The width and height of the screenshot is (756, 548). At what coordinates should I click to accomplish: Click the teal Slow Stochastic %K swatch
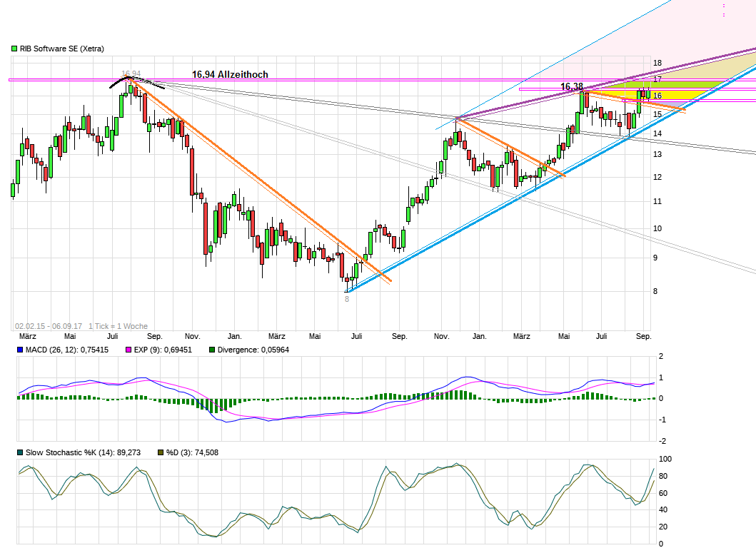coord(20,452)
